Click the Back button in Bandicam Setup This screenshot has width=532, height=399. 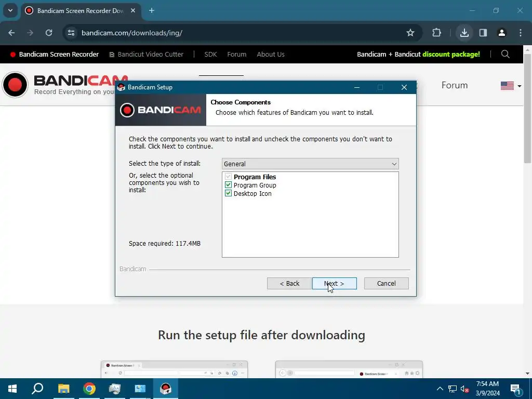pyautogui.click(x=289, y=283)
